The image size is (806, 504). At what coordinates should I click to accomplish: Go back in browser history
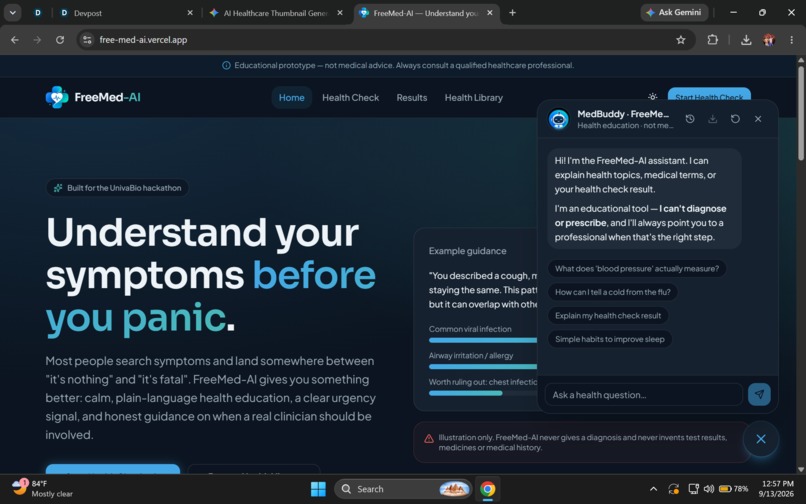14,40
